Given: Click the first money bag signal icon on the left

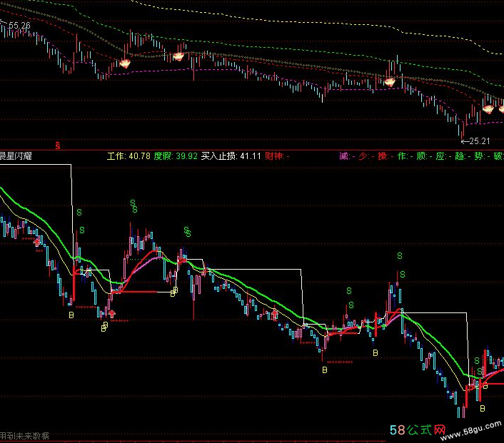Looking at the screenshot, I should [125, 63].
